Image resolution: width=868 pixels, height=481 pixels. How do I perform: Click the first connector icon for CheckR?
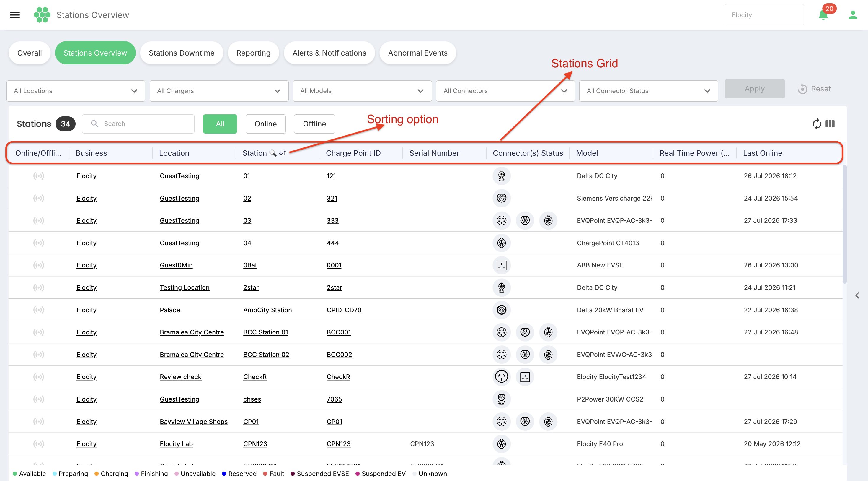[x=501, y=377]
